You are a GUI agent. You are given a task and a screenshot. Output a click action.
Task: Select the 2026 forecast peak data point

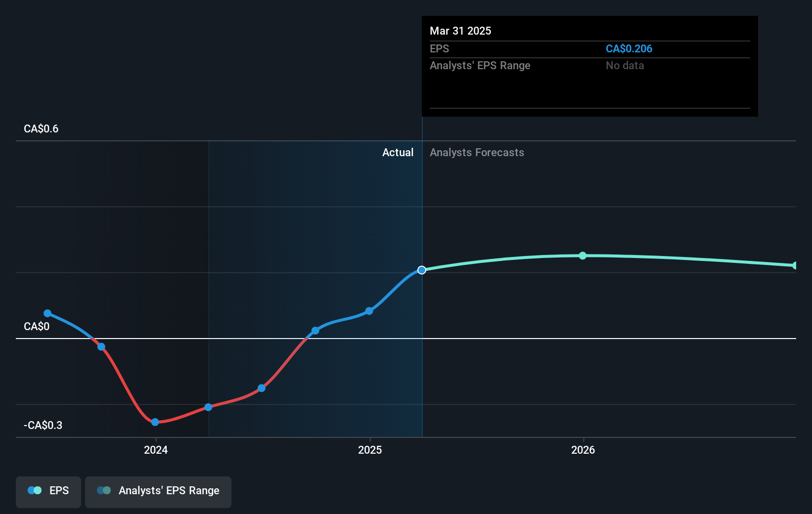point(583,256)
